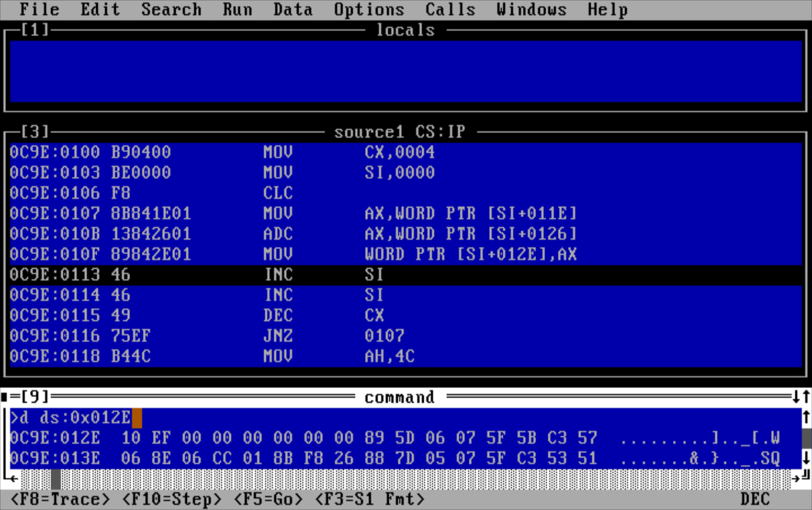This screenshot has height=510, width=812.
Task: Close the command window using its close box
Action: coord(4,397)
